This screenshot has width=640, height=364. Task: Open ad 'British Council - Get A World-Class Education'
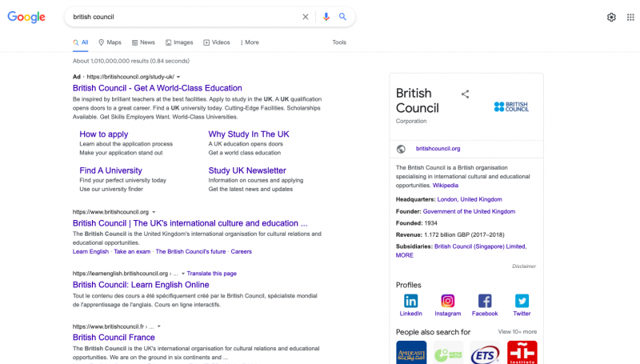[157, 88]
